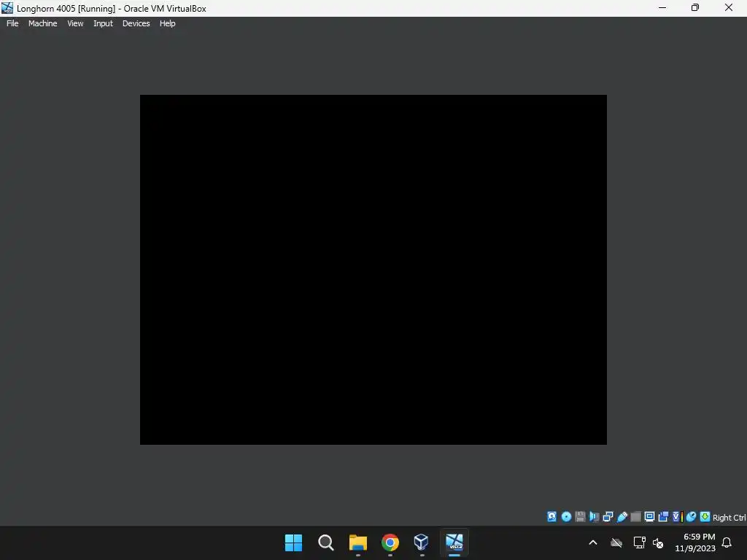Open taskbar Search
The height and width of the screenshot is (560, 747).
[326, 542]
